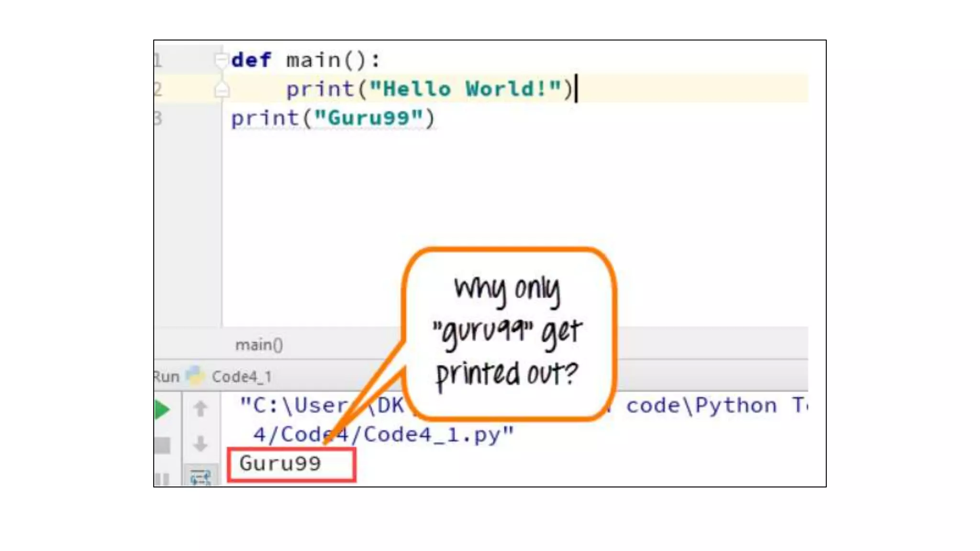Click line number 1 in the gutter

(158, 61)
